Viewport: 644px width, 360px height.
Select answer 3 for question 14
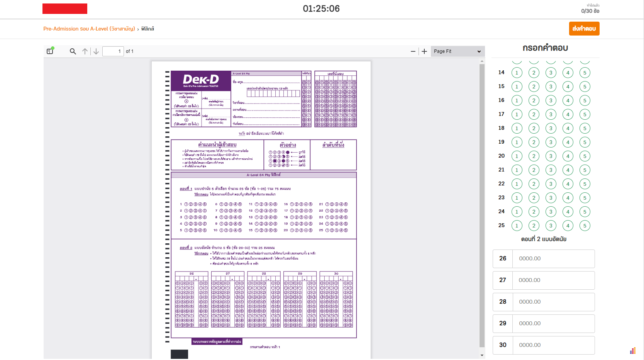click(551, 72)
